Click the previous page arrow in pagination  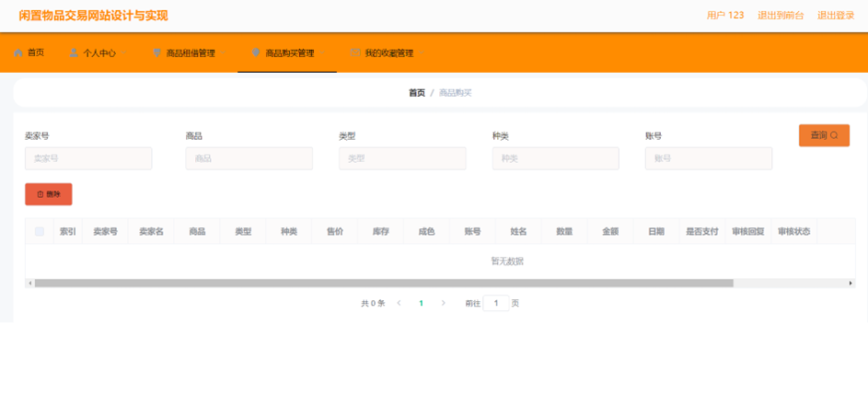pyautogui.click(x=399, y=303)
